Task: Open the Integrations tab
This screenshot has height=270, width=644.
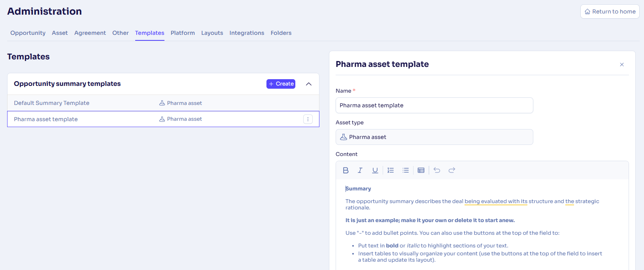Action: 247,33
